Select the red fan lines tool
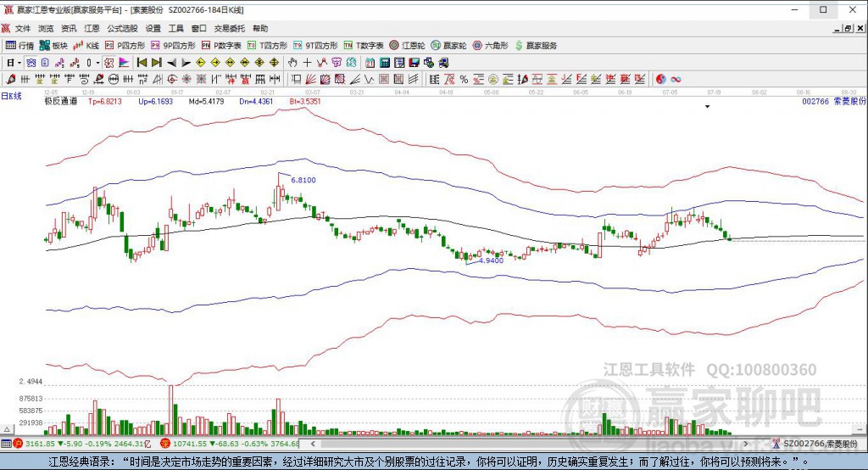This screenshot has width=868, height=470. [310, 79]
